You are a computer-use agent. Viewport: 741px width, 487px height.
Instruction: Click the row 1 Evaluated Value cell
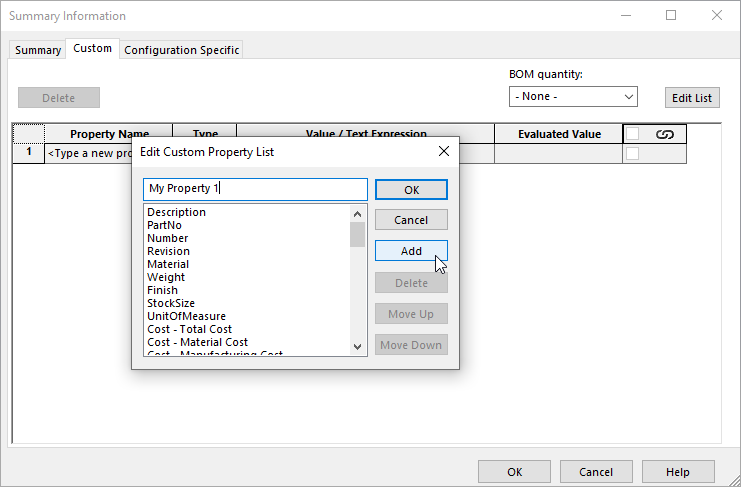click(x=559, y=154)
